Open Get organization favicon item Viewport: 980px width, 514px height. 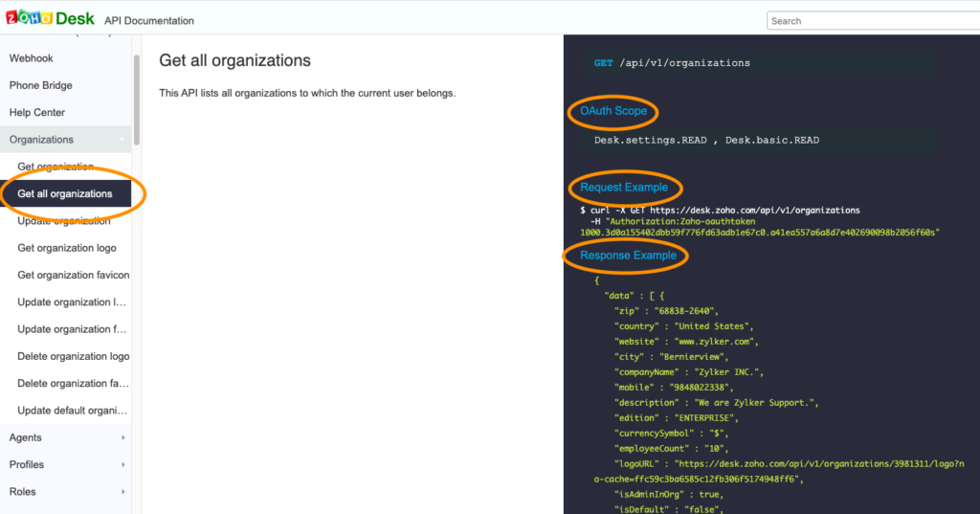click(73, 275)
